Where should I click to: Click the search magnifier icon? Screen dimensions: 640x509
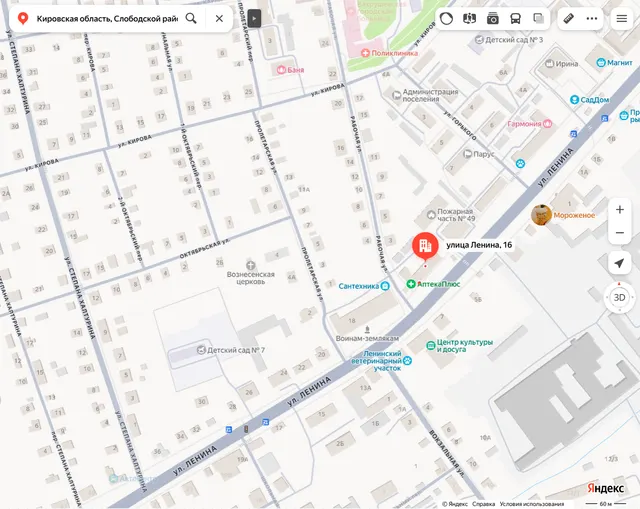[191, 18]
